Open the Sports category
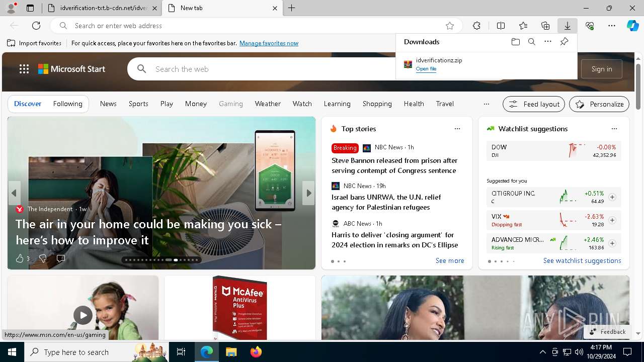Image resolution: width=644 pixels, height=362 pixels. tap(138, 104)
